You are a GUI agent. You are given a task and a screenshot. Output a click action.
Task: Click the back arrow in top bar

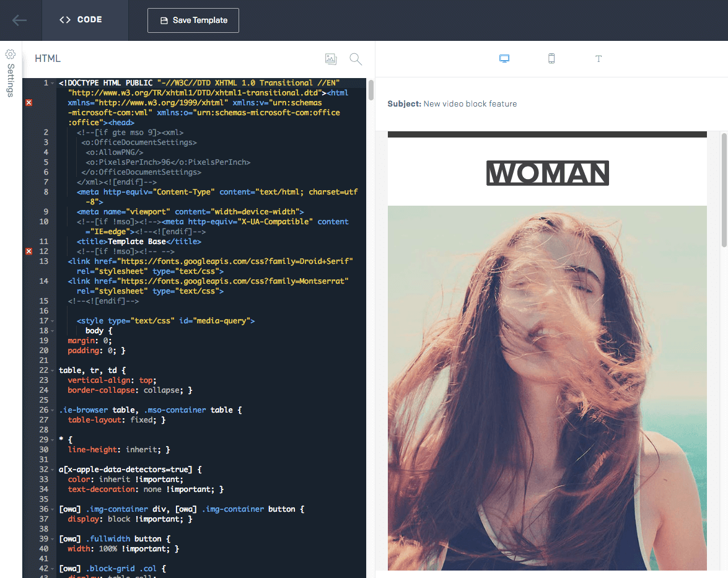[x=19, y=20]
